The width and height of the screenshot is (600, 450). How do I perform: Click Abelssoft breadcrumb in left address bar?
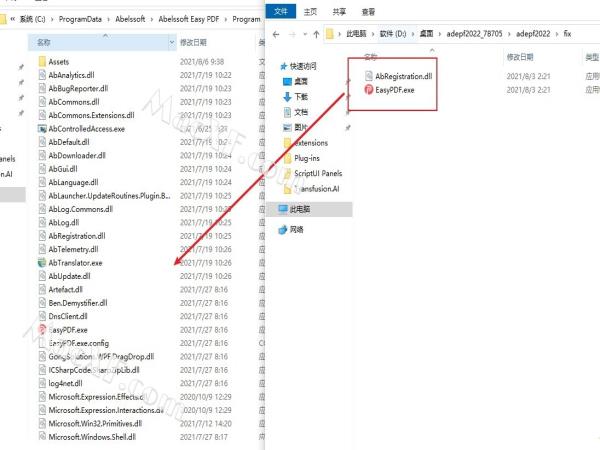(x=130, y=19)
